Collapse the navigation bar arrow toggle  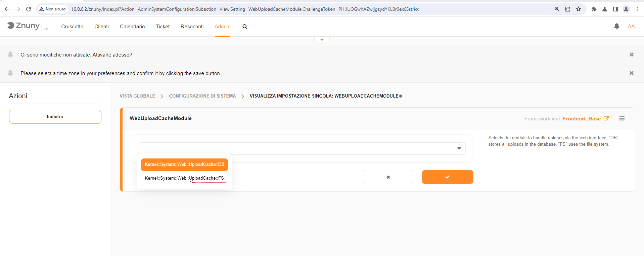322,40
